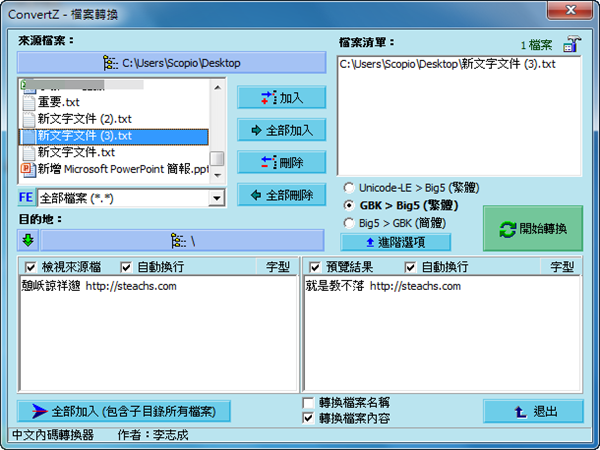Select 新文字文件 (2).txt in the file list
Viewport: 600px width, 450px height.
point(114,119)
